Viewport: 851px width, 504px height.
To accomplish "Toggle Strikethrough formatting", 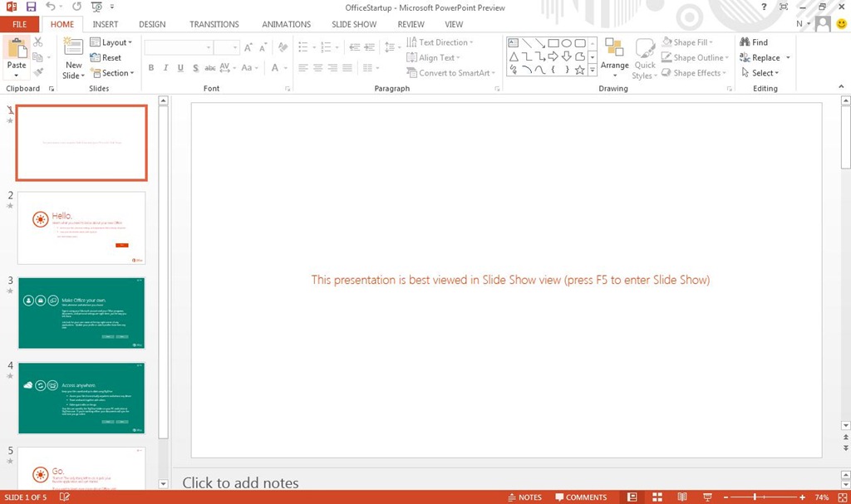I will pyautogui.click(x=210, y=68).
